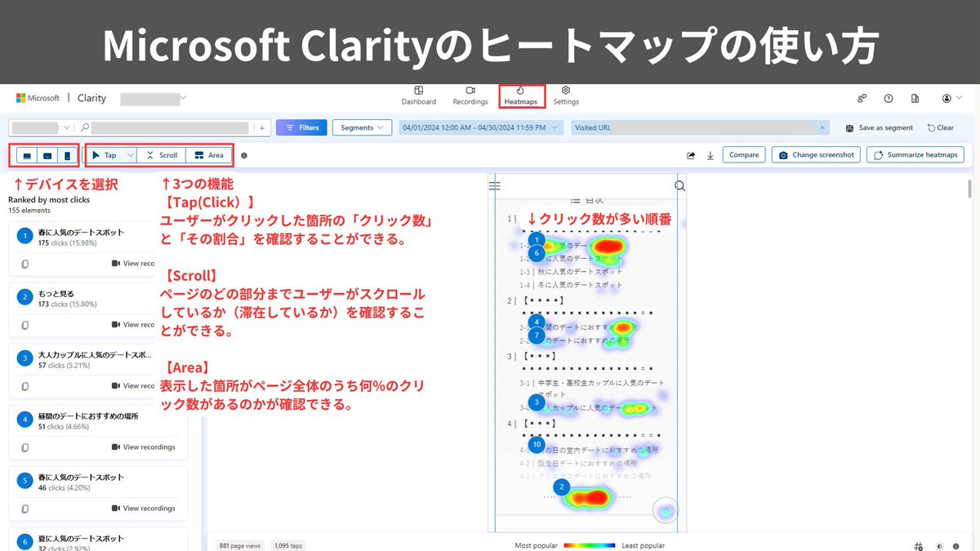Viewport: 980px width, 551px height.
Task: Click the heatmap popularity color scale
Action: 590,545
